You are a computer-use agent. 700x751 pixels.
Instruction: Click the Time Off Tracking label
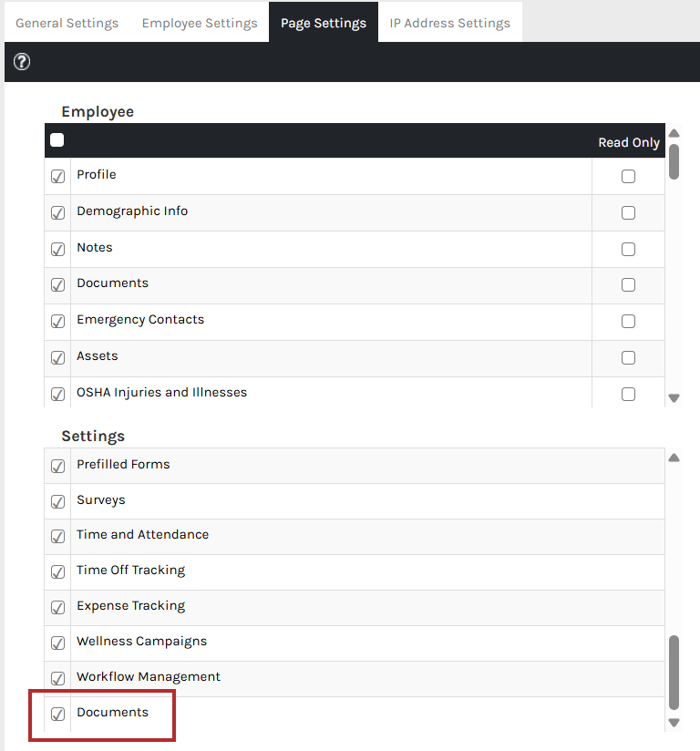131,570
